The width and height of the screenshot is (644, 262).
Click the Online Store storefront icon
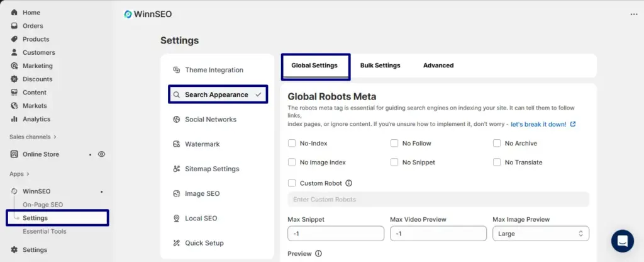pos(14,154)
